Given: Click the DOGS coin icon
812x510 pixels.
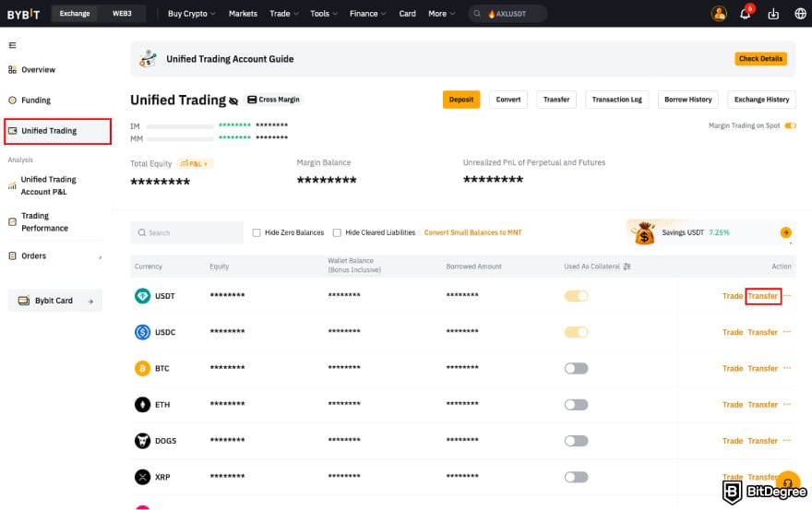Looking at the screenshot, I should [142, 441].
